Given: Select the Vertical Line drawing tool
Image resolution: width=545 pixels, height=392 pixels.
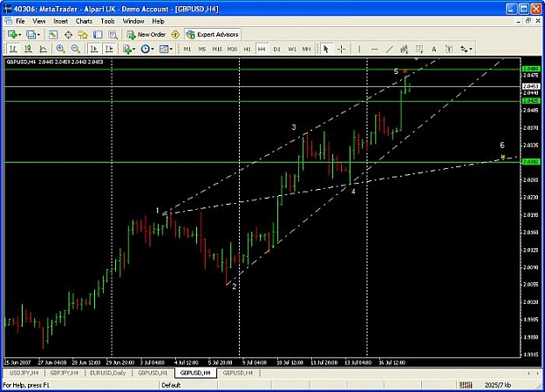Looking at the screenshot, I should tap(359, 49).
